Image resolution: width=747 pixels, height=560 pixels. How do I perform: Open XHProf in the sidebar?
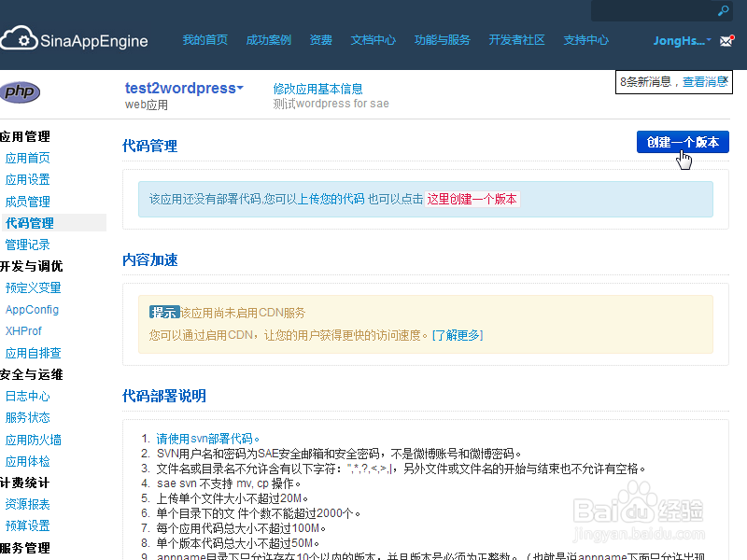(x=23, y=331)
